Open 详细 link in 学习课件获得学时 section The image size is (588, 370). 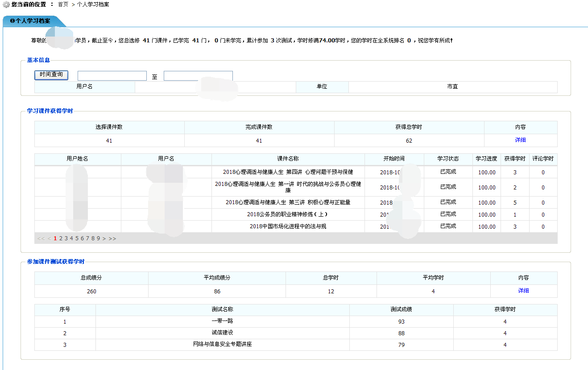pos(520,140)
